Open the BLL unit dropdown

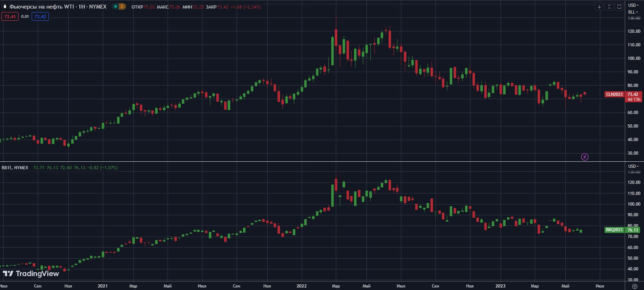point(633,12)
